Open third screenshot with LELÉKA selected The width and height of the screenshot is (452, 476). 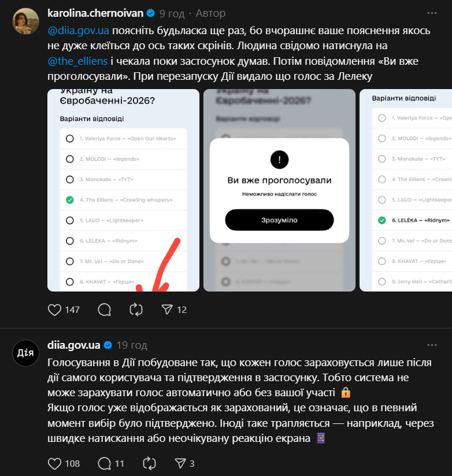[x=406, y=190]
